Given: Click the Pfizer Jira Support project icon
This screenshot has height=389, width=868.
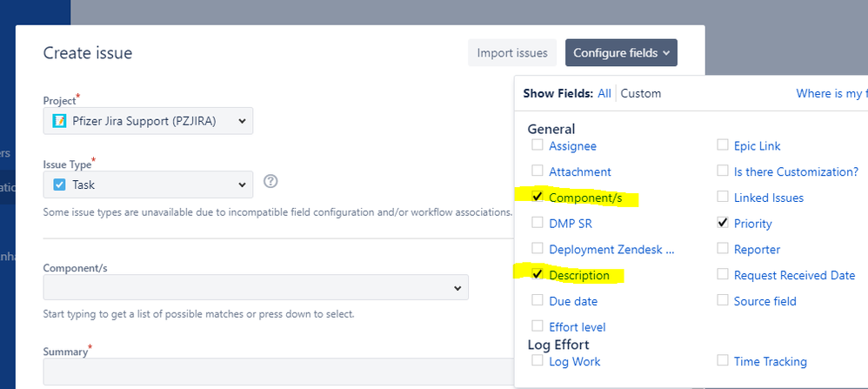Looking at the screenshot, I should coord(59,121).
